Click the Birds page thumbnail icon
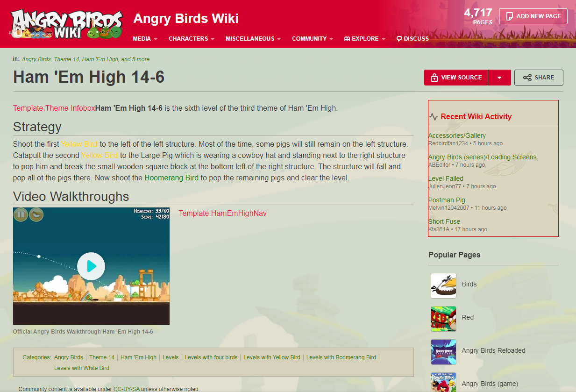576x392 pixels. (x=443, y=285)
